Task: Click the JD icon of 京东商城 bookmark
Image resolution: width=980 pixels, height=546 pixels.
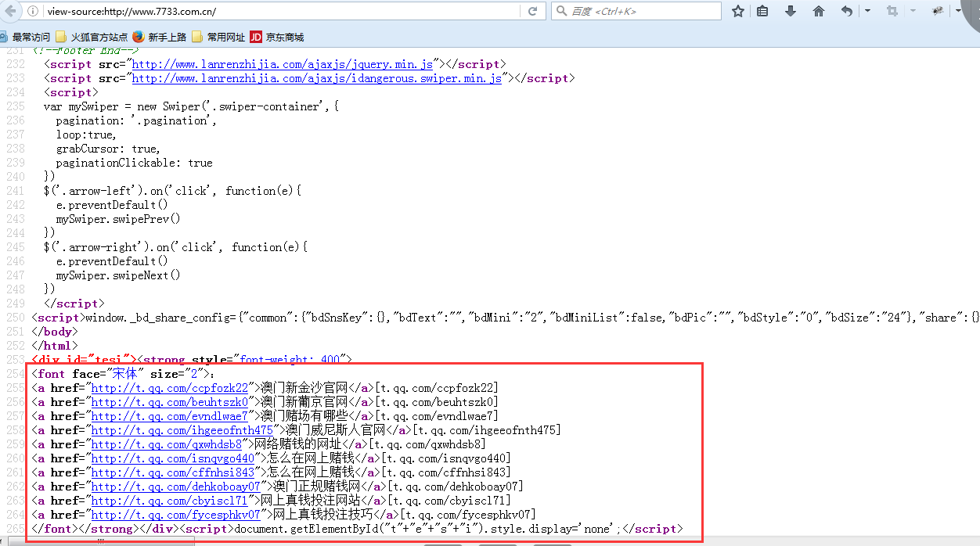Action: tap(256, 37)
